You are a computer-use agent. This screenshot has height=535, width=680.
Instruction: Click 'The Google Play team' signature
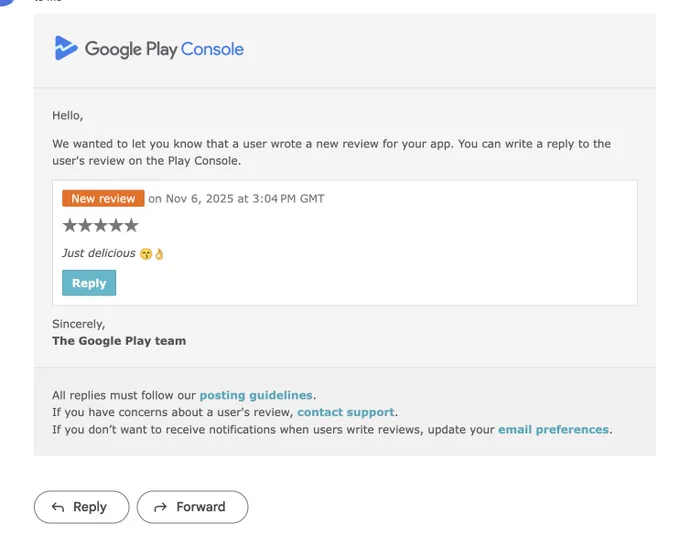point(119,341)
